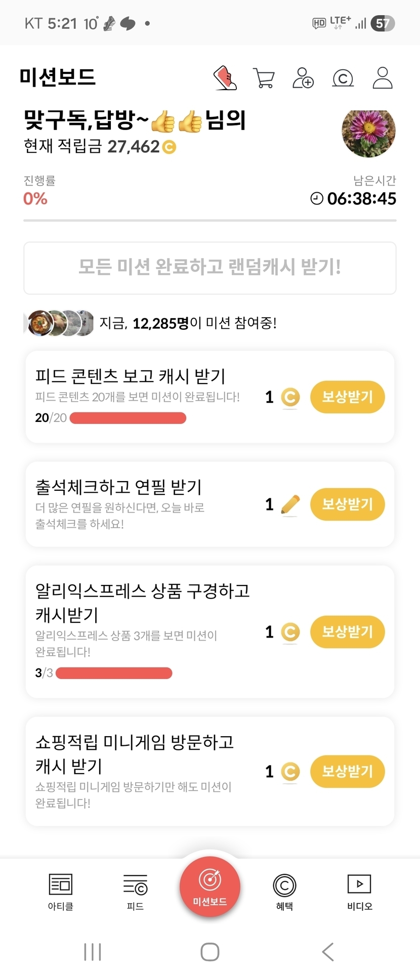Image resolution: width=420 pixels, height=980 pixels.
Task: Open the shopping cart icon
Action: [x=264, y=78]
